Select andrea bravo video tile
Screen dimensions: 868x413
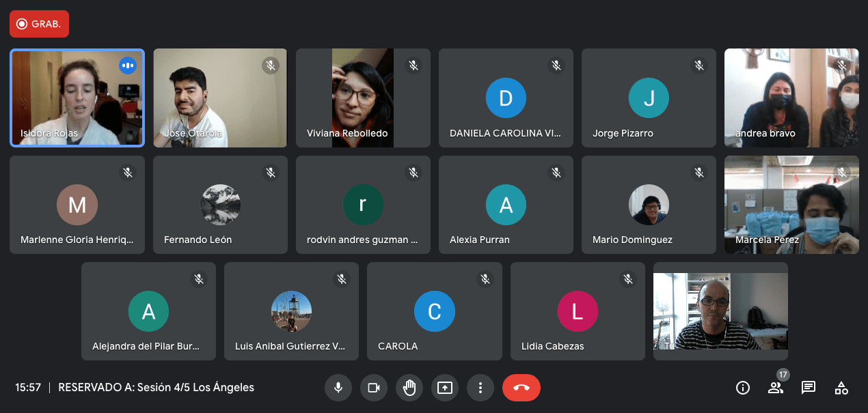click(791, 98)
